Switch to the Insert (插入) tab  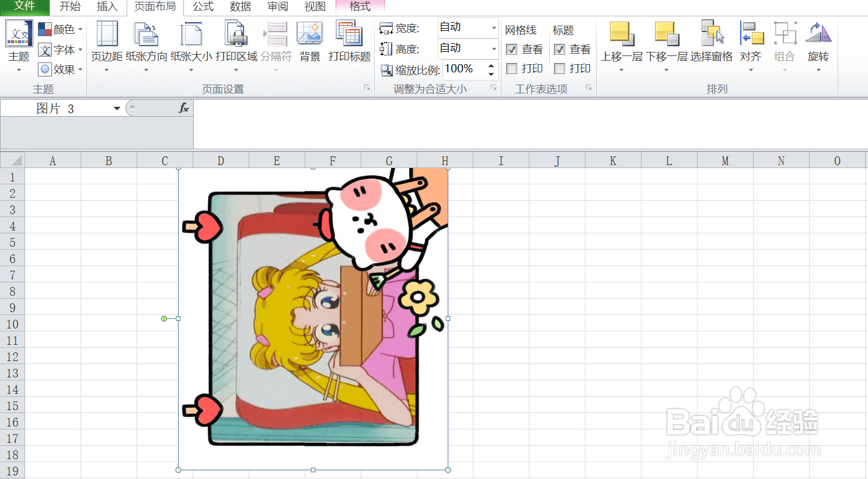click(x=107, y=6)
